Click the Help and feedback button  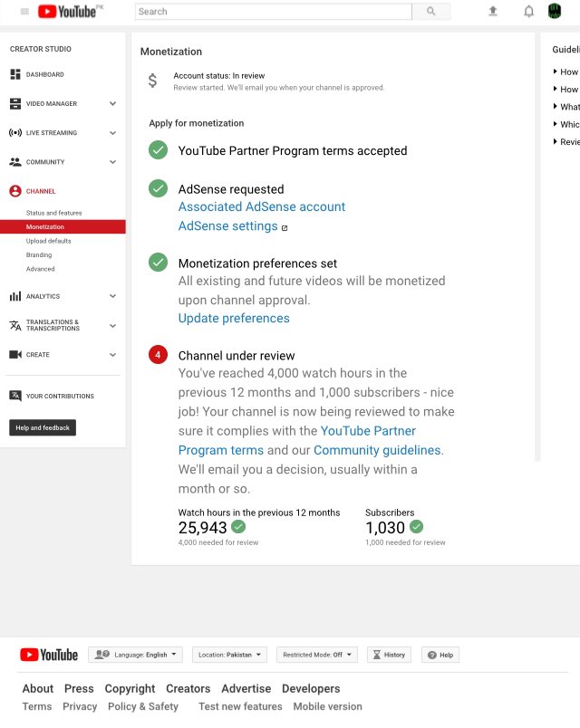coord(43,427)
